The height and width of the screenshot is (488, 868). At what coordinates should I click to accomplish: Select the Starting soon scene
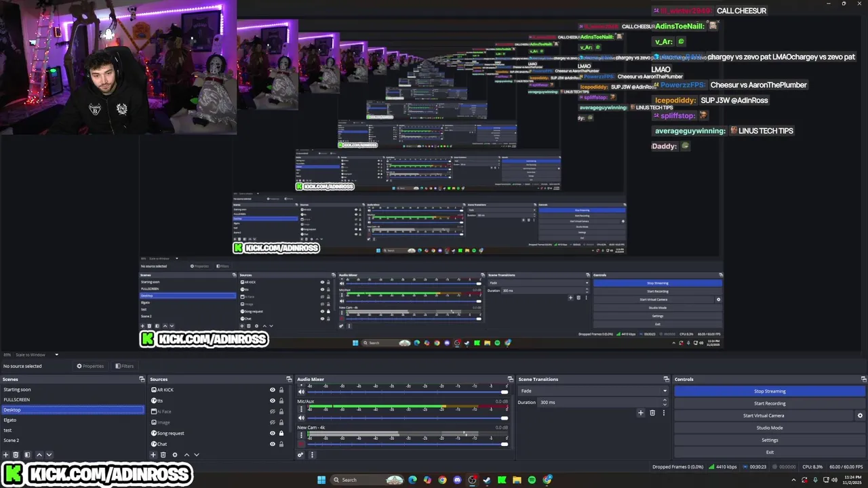pos(72,390)
